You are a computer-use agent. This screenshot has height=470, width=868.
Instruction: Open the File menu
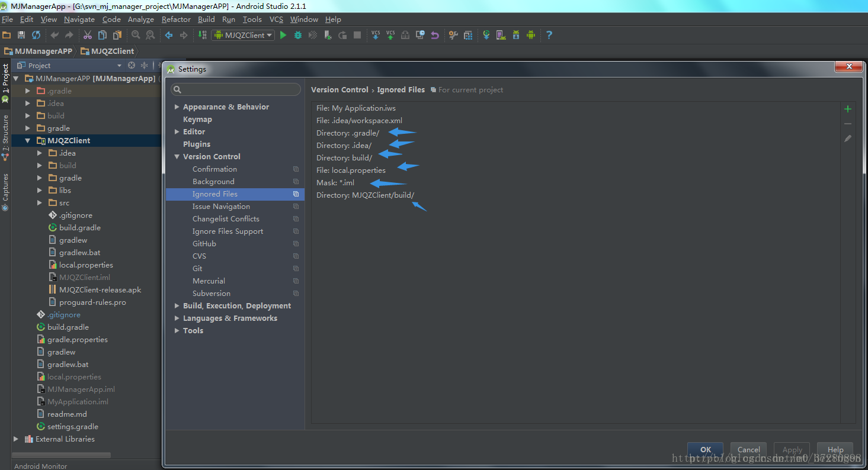click(7, 20)
